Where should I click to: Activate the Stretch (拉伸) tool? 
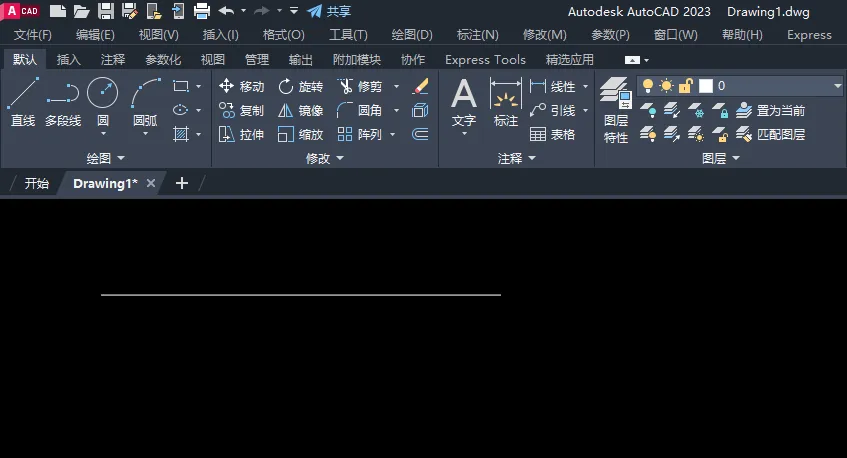241,134
